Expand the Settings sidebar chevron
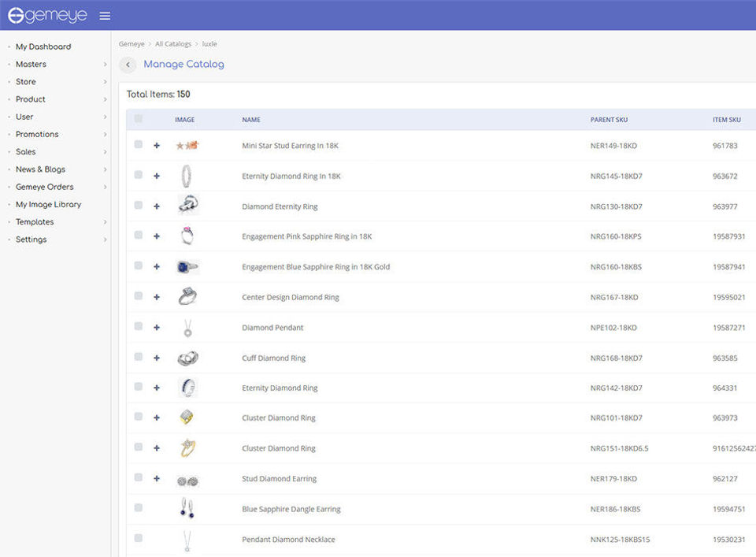 click(x=105, y=240)
